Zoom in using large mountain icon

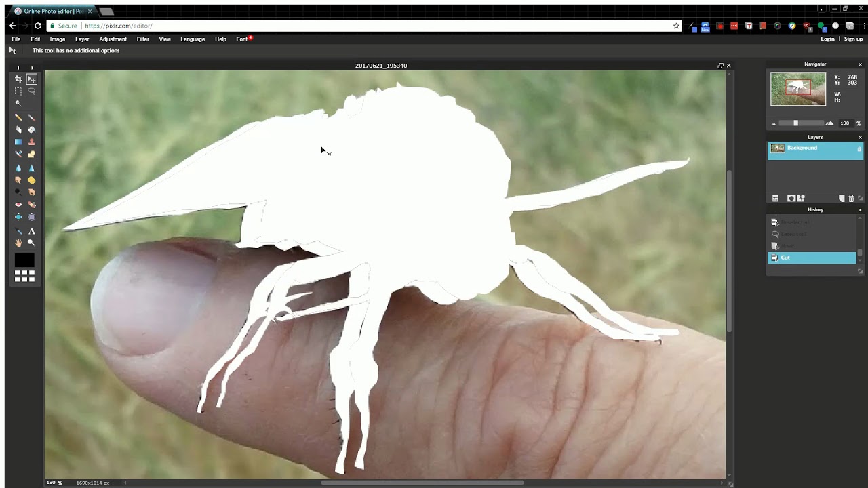829,123
